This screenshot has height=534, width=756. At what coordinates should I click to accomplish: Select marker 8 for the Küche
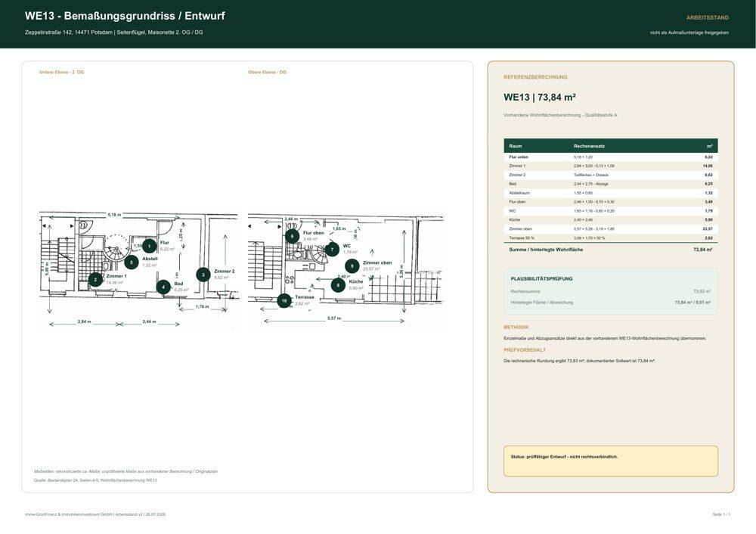click(x=338, y=284)
